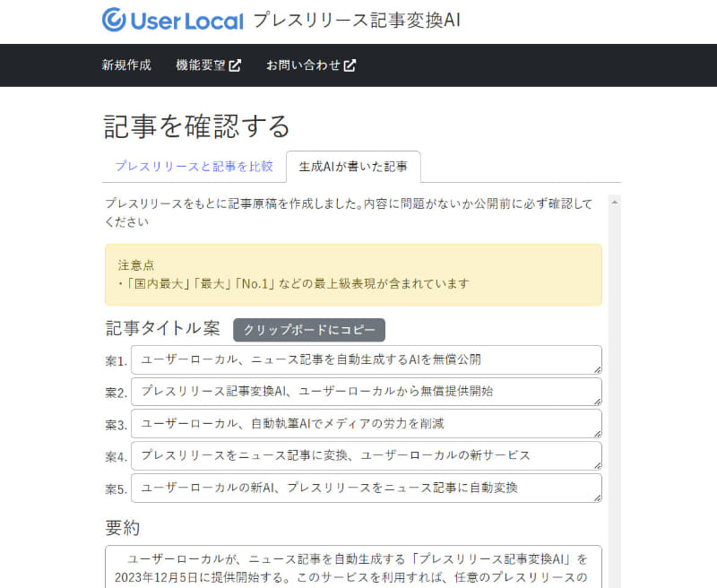Click the 案1 title text field

coord(367,359)
